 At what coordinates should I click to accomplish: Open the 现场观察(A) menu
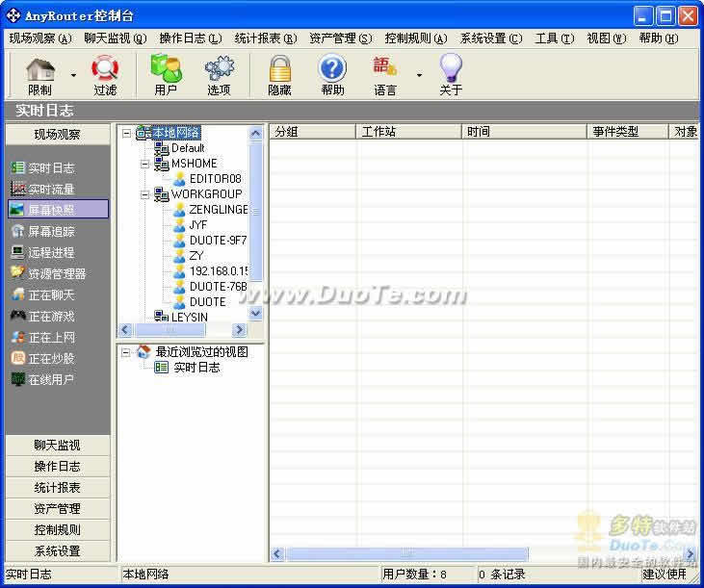click(40, 38)
